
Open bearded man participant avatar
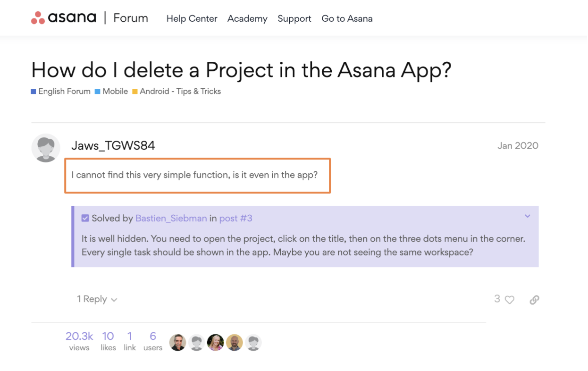[235, 342]
